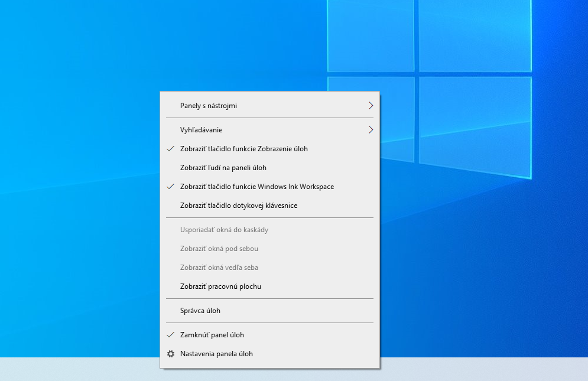The image size is (588, 381).
Task: Enable Zobraziť ľudí na paneli úloh
Action: [269, 168]
